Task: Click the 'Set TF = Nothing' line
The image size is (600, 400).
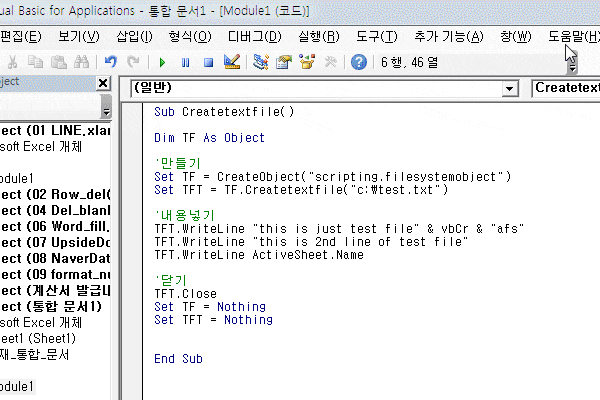Action: click(x=210, y=307)
